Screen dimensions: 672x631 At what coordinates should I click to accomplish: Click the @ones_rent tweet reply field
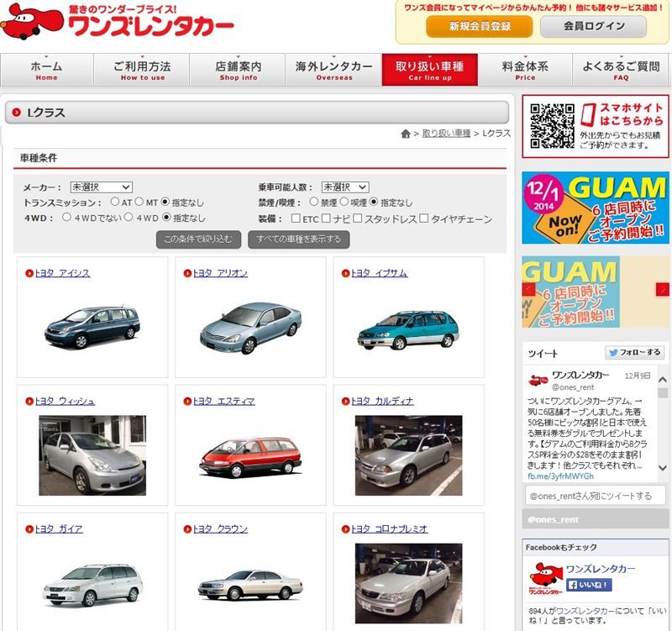(x=596, y=496)
